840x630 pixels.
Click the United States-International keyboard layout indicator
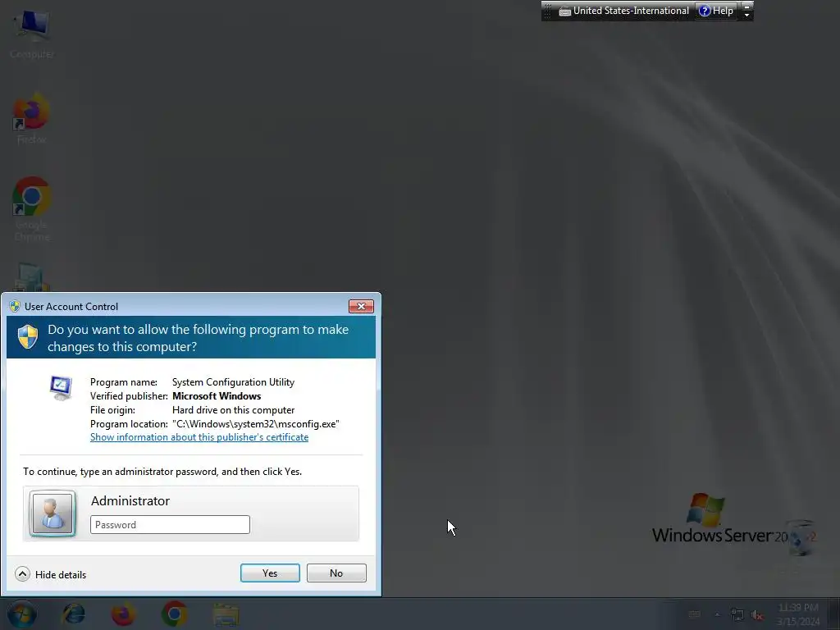[623, 11]
